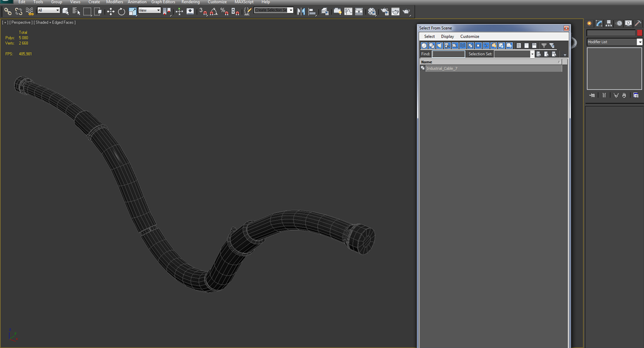Screen dimensions: 644x348
Task: Open Customize menu in Select From Scene
Action: click(x=470, y=37)
